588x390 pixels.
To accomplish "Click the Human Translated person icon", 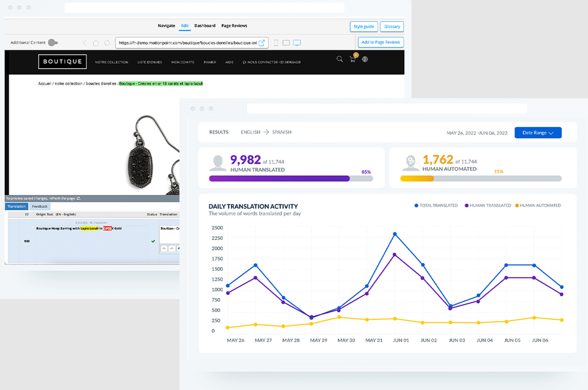I will [218, 163].
